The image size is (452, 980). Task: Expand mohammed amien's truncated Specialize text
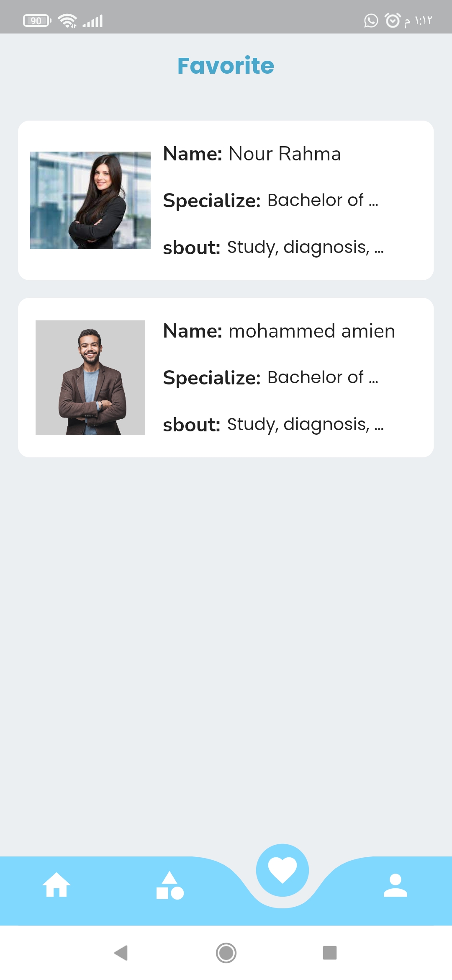click(323, 377)
